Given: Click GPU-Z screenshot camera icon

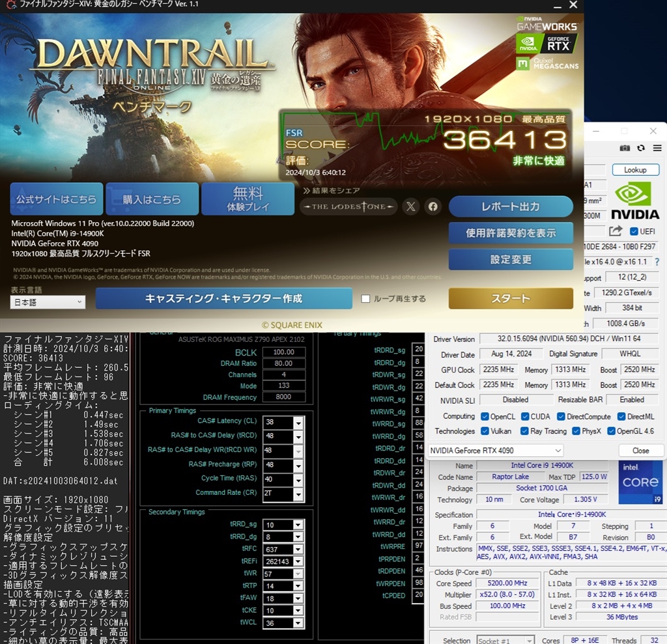Looking at the screenshot, I should (625, 148).
